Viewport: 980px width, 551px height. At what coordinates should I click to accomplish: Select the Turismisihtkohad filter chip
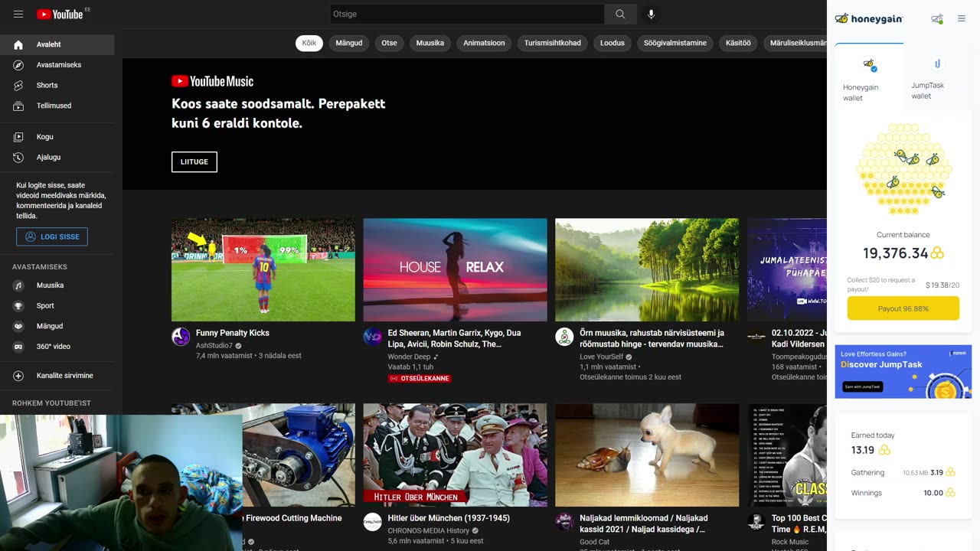coord(553,43)
